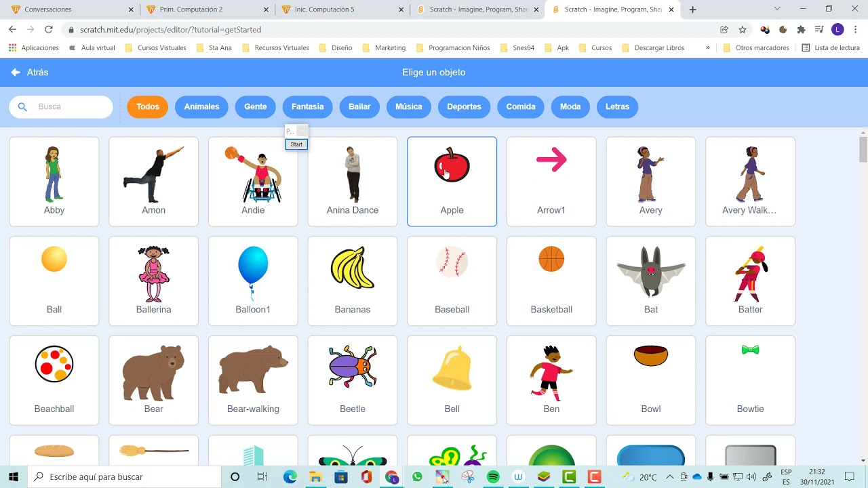Viewport: 868px width, 488px height.
Task: Go back in browser history
Action: click(12, 30)
